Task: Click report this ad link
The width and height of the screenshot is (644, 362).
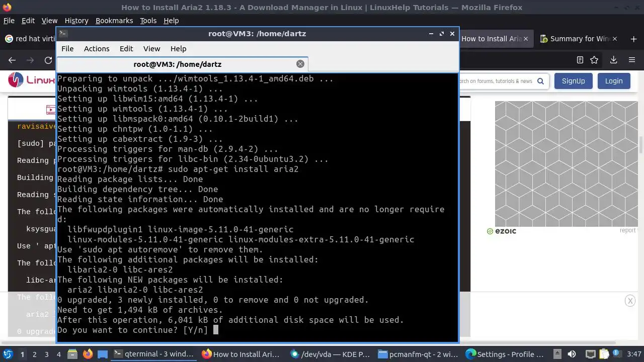Action: (628, 230)
